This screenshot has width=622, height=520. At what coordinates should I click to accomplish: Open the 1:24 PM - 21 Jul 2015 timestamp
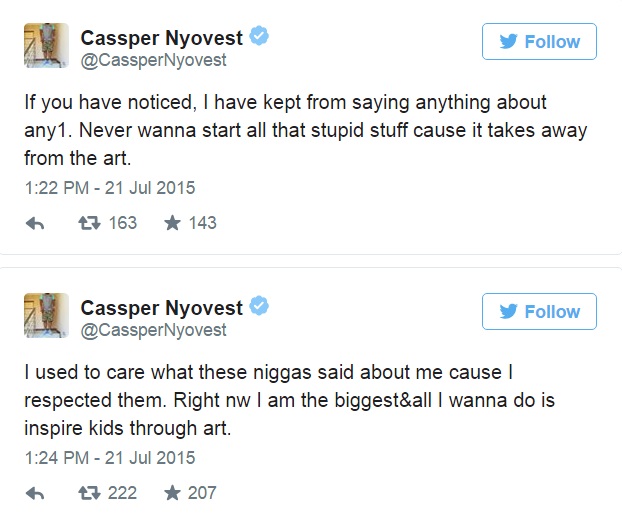[110, 458]
